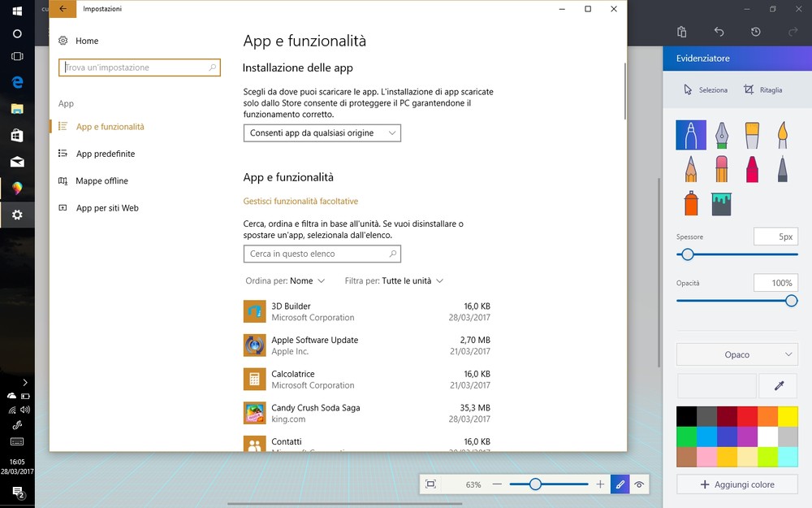Open the Store from the taskbar
Viewport: 812px width, 508px height.
pyautogui.click(x=17, y=135)
